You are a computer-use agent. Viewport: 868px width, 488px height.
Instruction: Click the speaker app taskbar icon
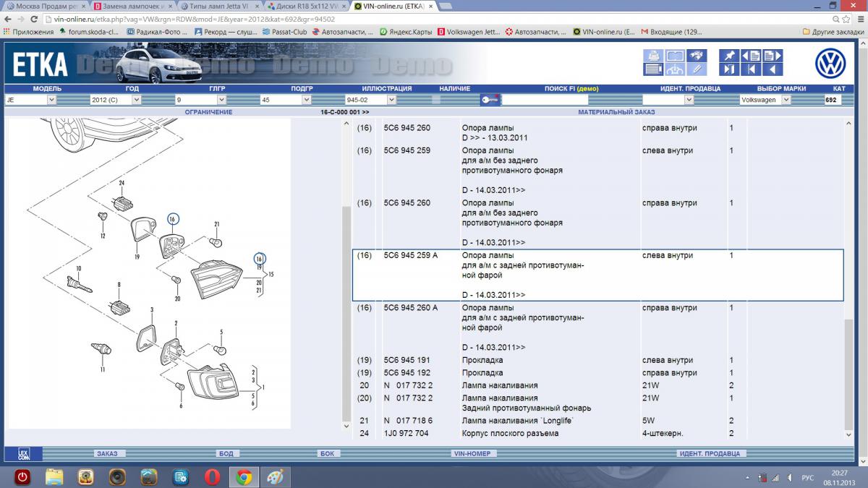tap(117, 477)
